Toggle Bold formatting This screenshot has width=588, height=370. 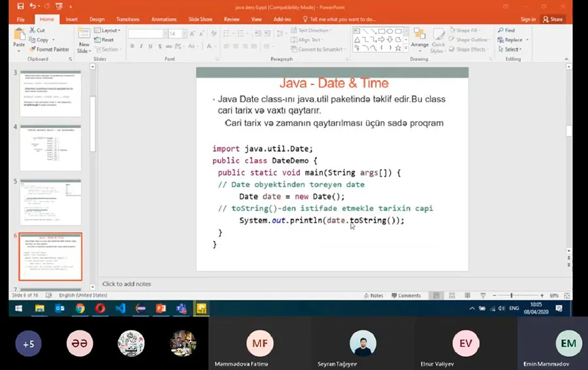tap(132, 46)
